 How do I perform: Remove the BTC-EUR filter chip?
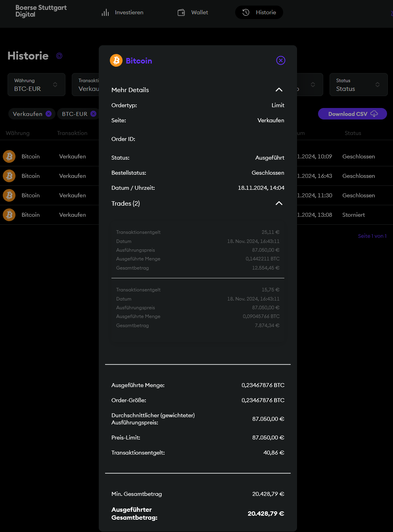click(93, 114)
